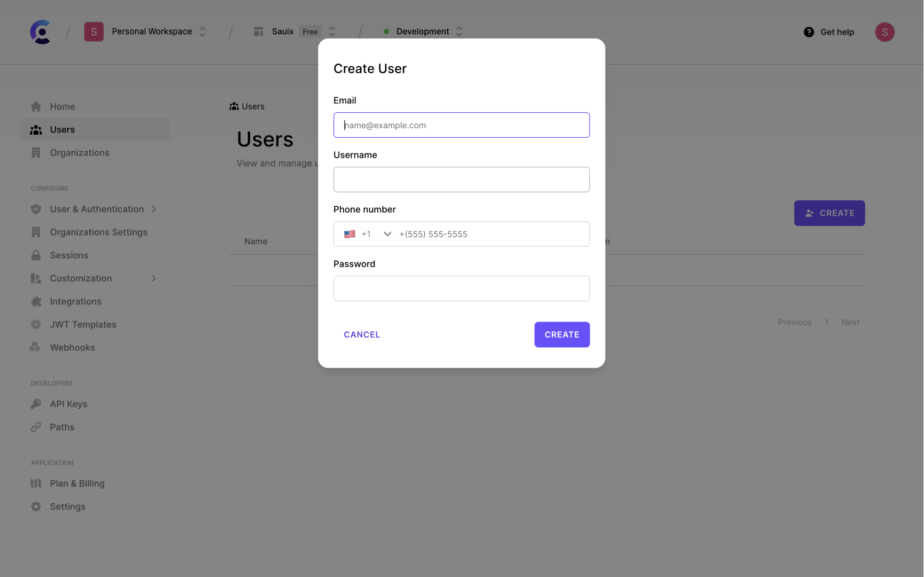Image resolution: width=924 pixels, height=577 pixels.
Task: Open the Settings page in sidebar
Action: 67,506
